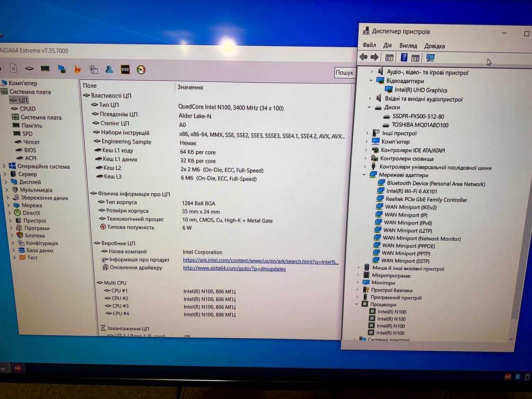Click the Bluetooth tray icon
Screen dimensions: 532x399
click(518, 377)
